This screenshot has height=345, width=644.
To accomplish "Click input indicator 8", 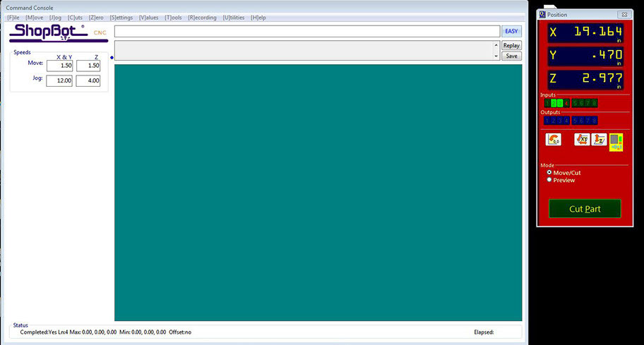I will (x=595, y=103).
